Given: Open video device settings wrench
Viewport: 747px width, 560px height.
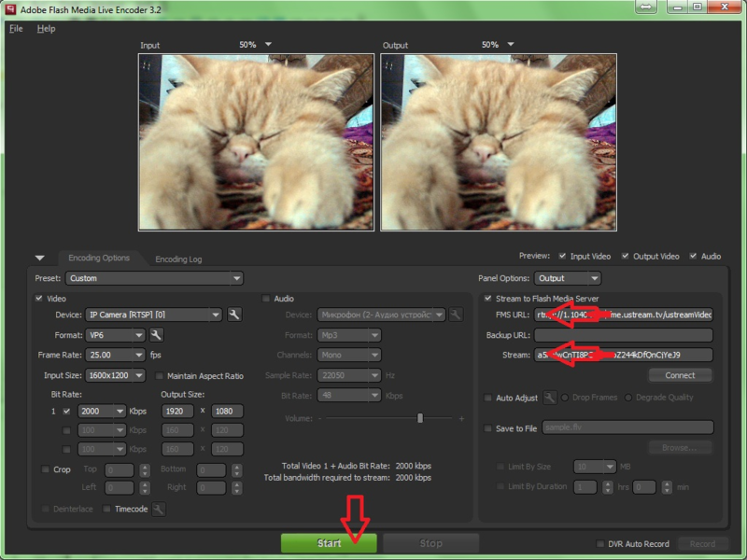Looking at the screenshot, I should click(x=234, y=315).
